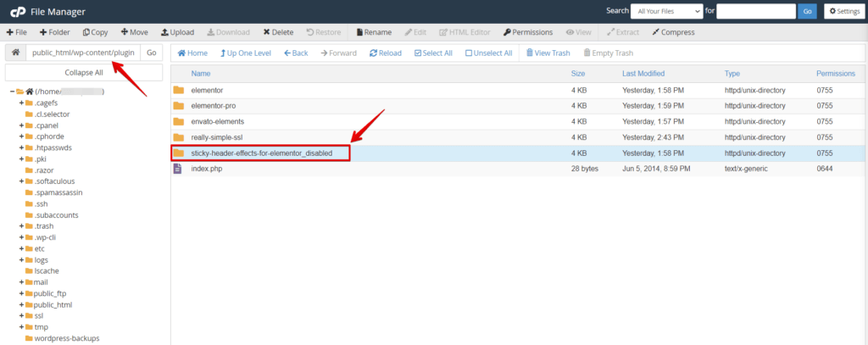This screenshot has width=868, height=345.
Task: Expand the .softaculous tree folder
Action: pyautogui.click(x=21, y=181)
